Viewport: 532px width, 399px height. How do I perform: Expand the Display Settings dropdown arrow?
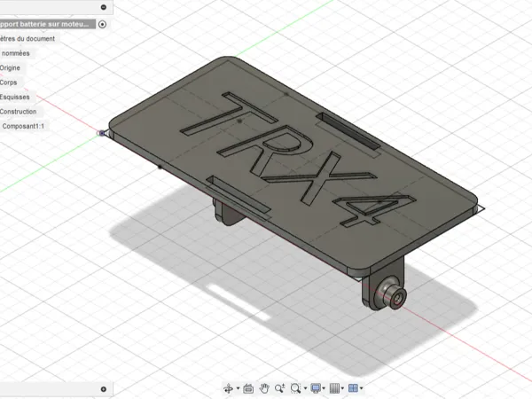pyautogui.click(x=324, y=388)
